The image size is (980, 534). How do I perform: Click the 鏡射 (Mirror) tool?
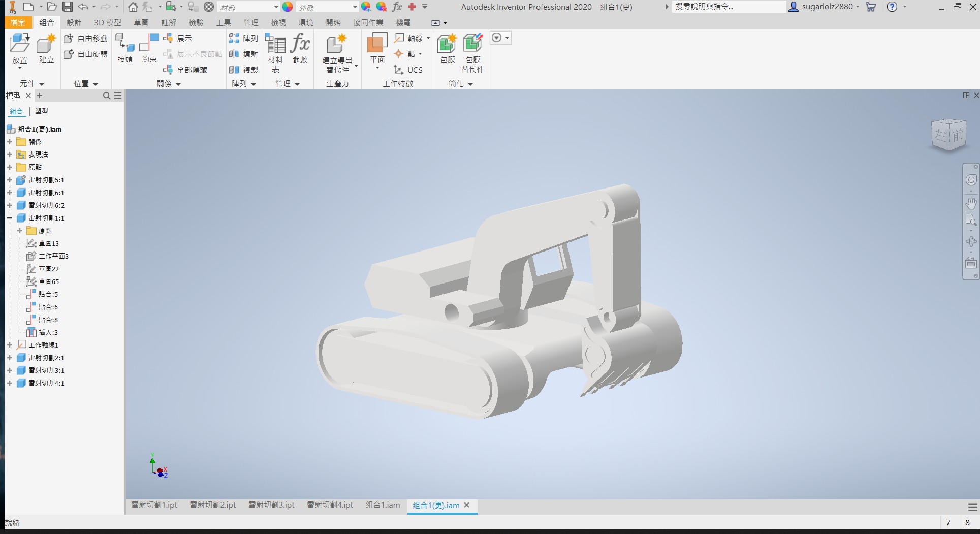click(x=243, y=54)
